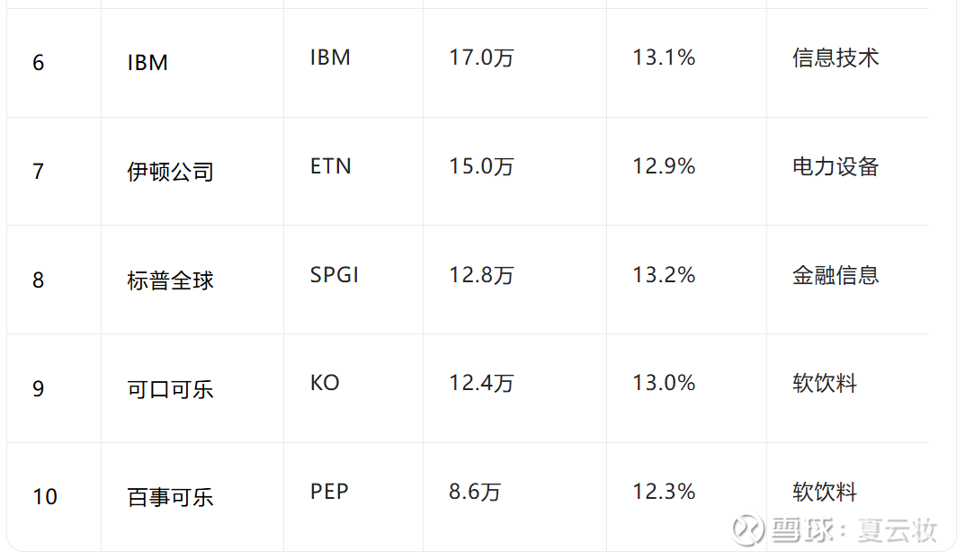Click the 17.0万 value cell

point(481,58)
